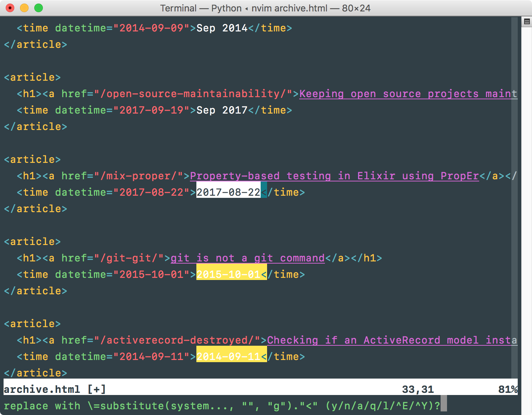Click the 'replace with' substitute prompt text
The height and width of the screenshot is (415, 532).
42,406
